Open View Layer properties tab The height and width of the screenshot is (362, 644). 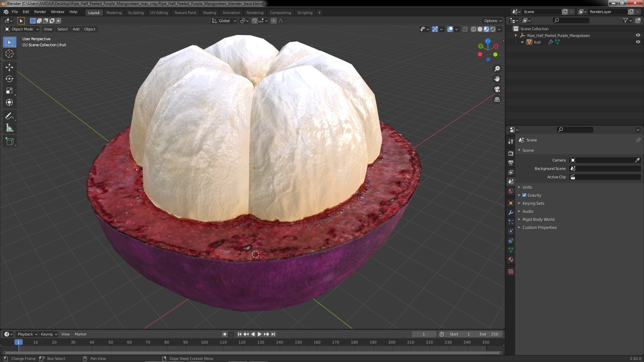pyautogui.click(x=511, y=172)
